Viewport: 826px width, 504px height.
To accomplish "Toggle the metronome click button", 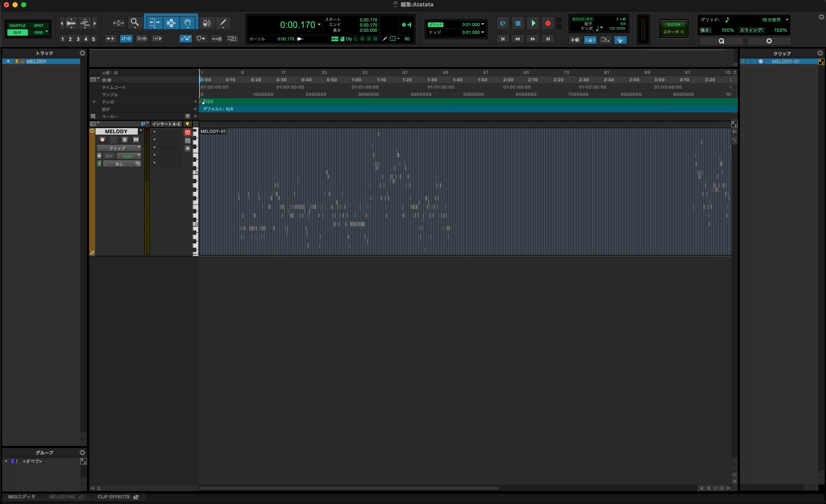I will tap(590, 40).
